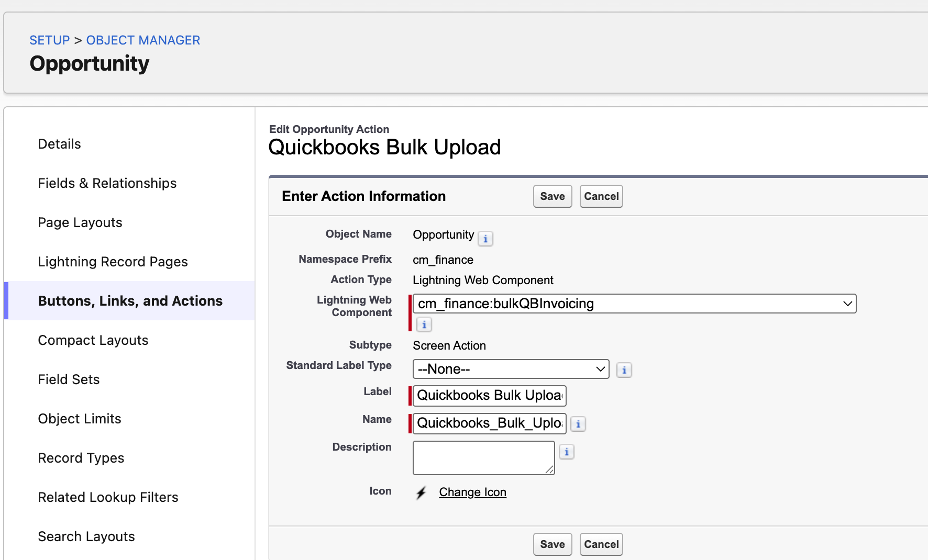The width and height of the screenshot is (928, 560).
Task: Click the top Save button
Action: [553, 196]
